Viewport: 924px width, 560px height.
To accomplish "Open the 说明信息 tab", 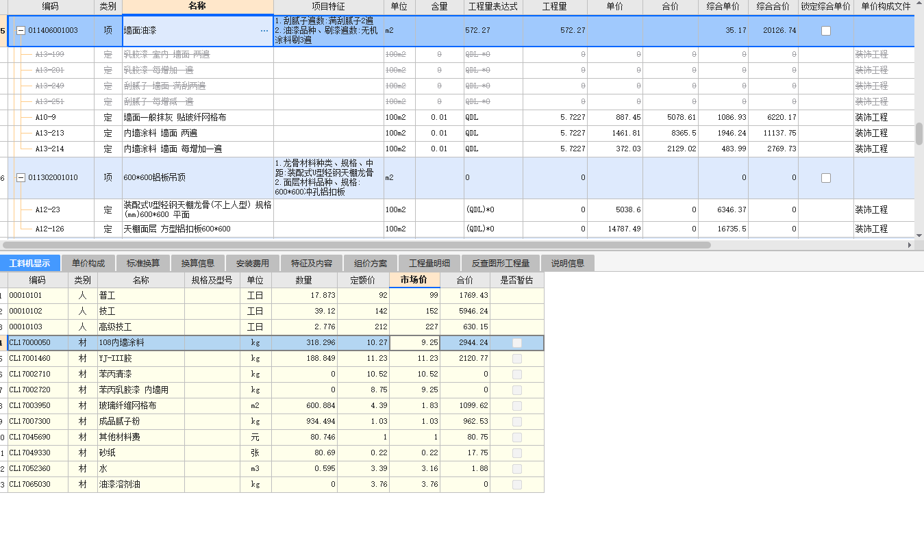I will click(x=568, y=263).
